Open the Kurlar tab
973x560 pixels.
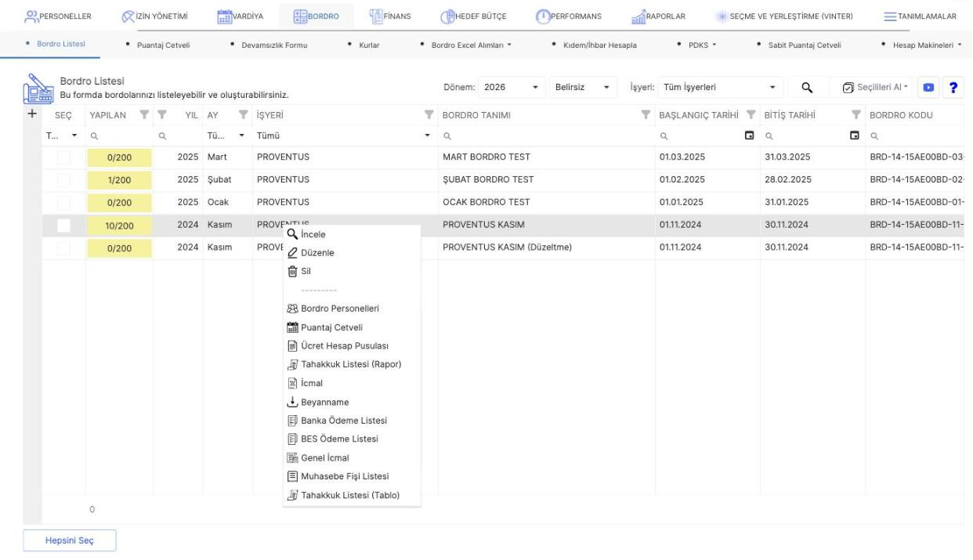368,45
